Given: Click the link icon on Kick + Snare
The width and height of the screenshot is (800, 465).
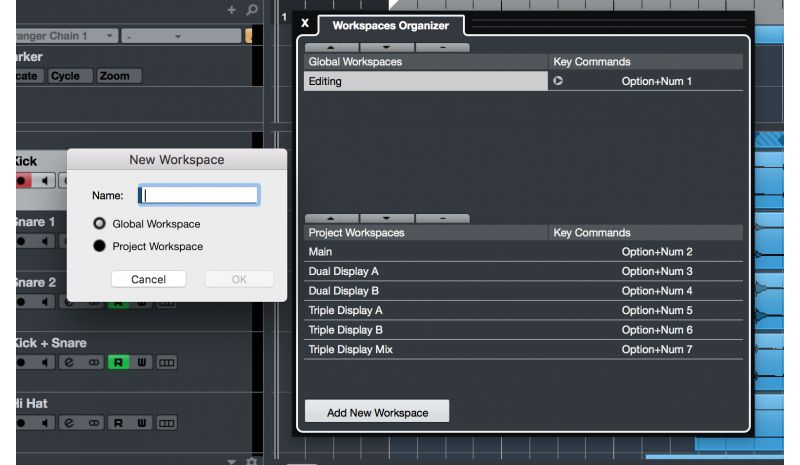Looking at the screenshot, I should (94, 362).
